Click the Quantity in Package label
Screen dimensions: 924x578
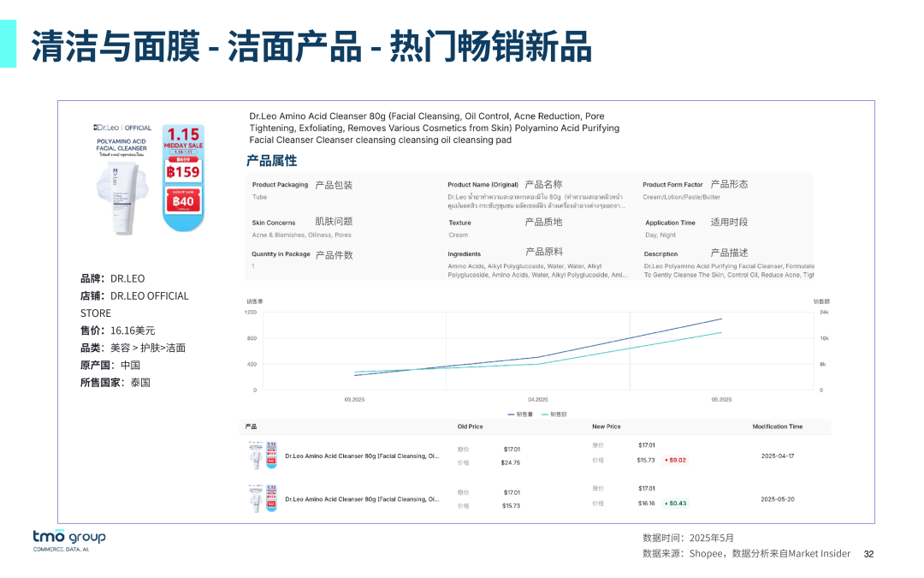(x=281, y=254)
